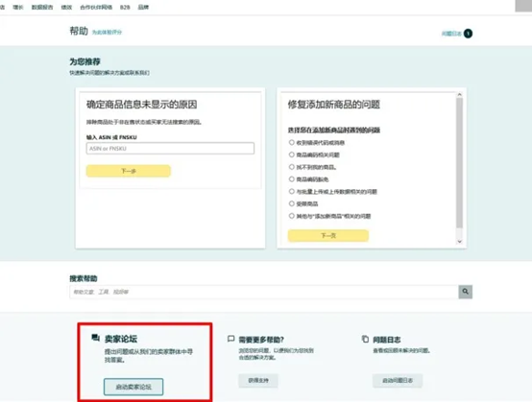Click the 卖家论坛 chat bubbles icon
This screenshot has height=402, width=532.
[96, 338]
